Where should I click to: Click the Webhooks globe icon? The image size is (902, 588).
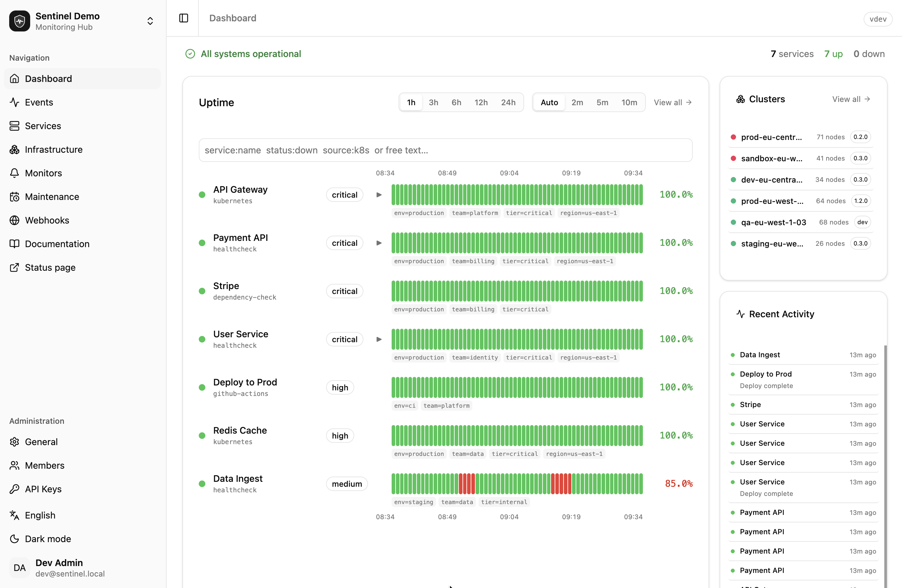[14, 220]
